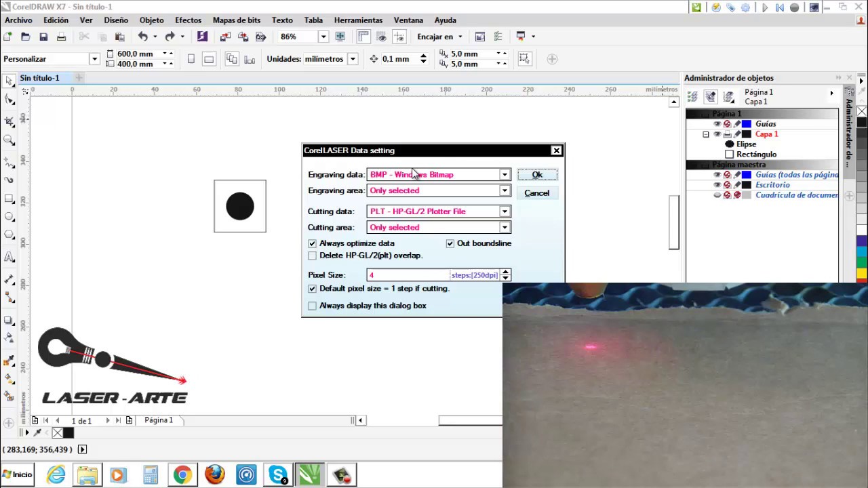Click the Redo arrow
The height and width of the screenshot is (488, 868).
pyautogui.click(x=170, y=37)
